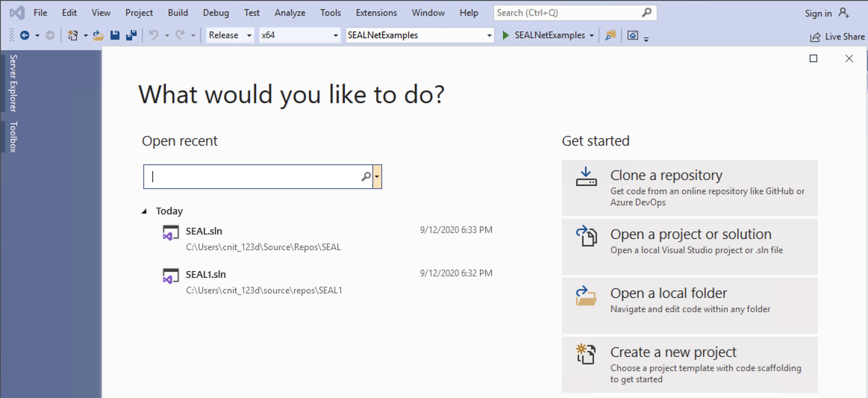The width and height of the screenshot is (868, 398).
Task: Click the Navigate Forward arrow icon
Action: coord(50,35)
